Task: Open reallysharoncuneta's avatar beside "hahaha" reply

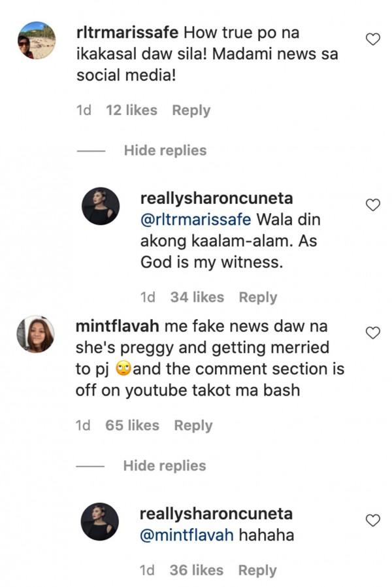Action: pos(100,522)
